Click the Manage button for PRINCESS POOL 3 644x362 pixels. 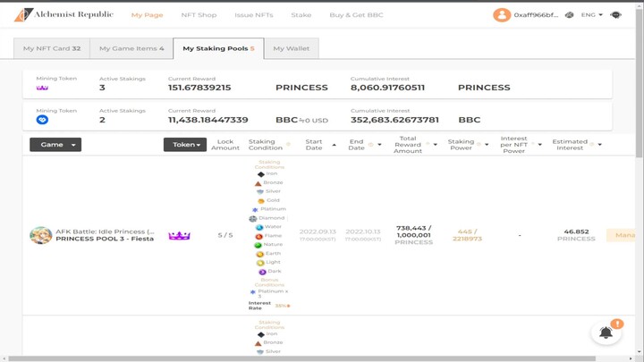pos(621,235)
